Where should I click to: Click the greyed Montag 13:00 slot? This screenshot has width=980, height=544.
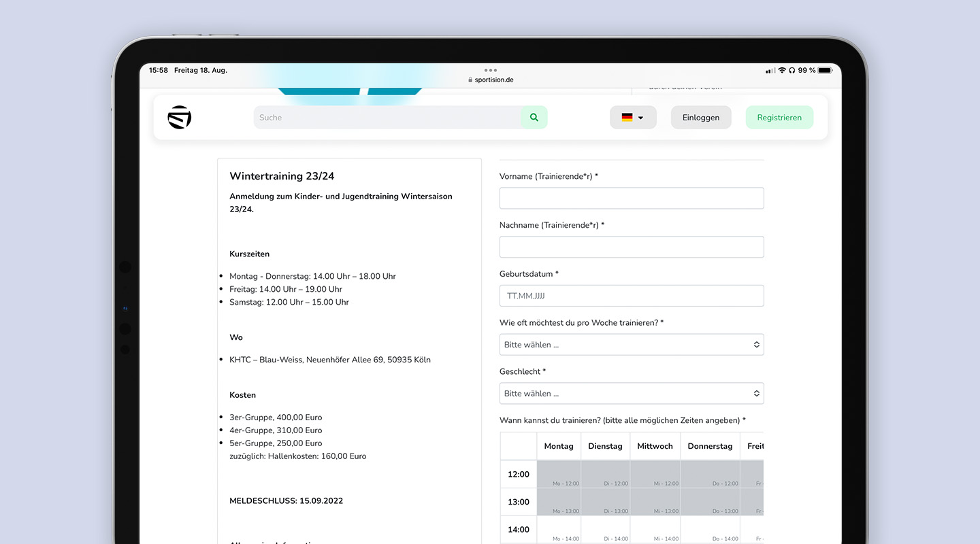[x=559, y=502]
